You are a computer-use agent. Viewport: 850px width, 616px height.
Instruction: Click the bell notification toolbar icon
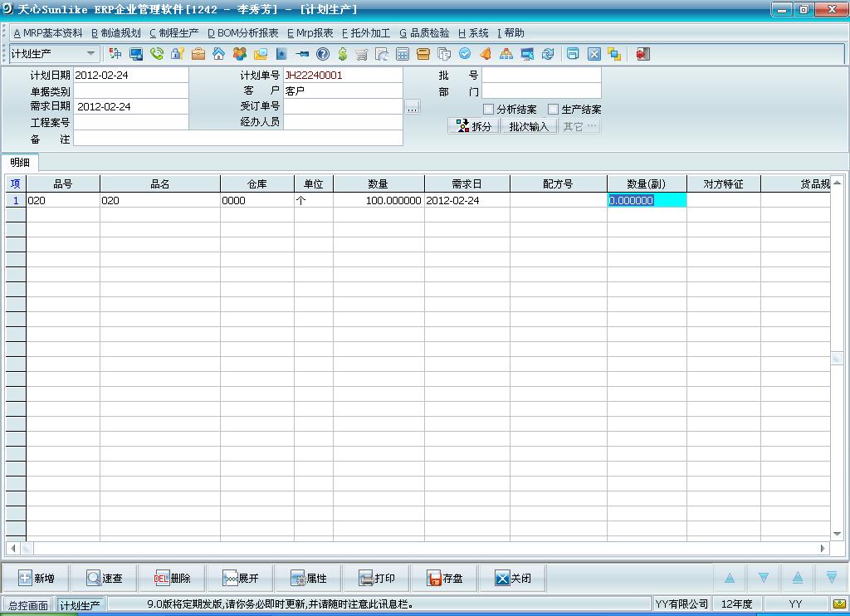click(x=486, y=54)
